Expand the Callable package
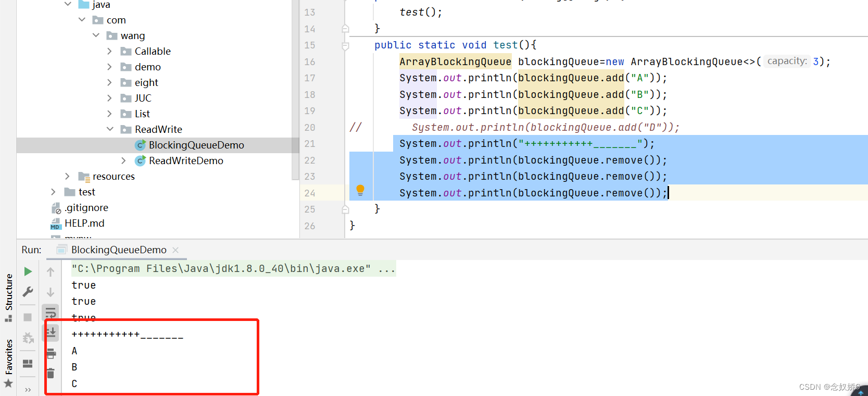This screenshot has width=868, height=396. pos(109,51)
